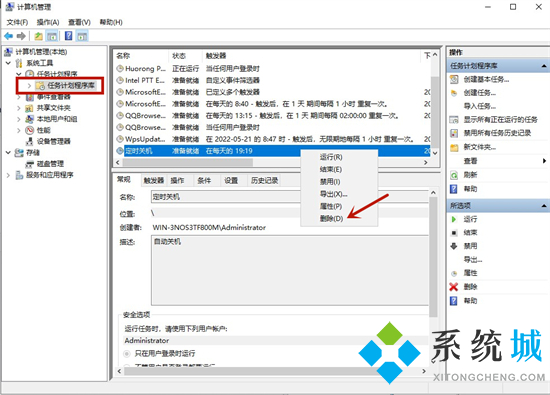This screenshot has height=395, width=550.
Task: Open the 查看(V) menu
Action: (79, 22)
